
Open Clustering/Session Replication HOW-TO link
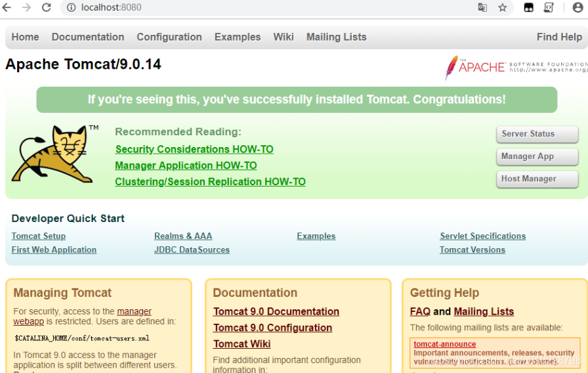pyautogui.click(x=210, y=182)
